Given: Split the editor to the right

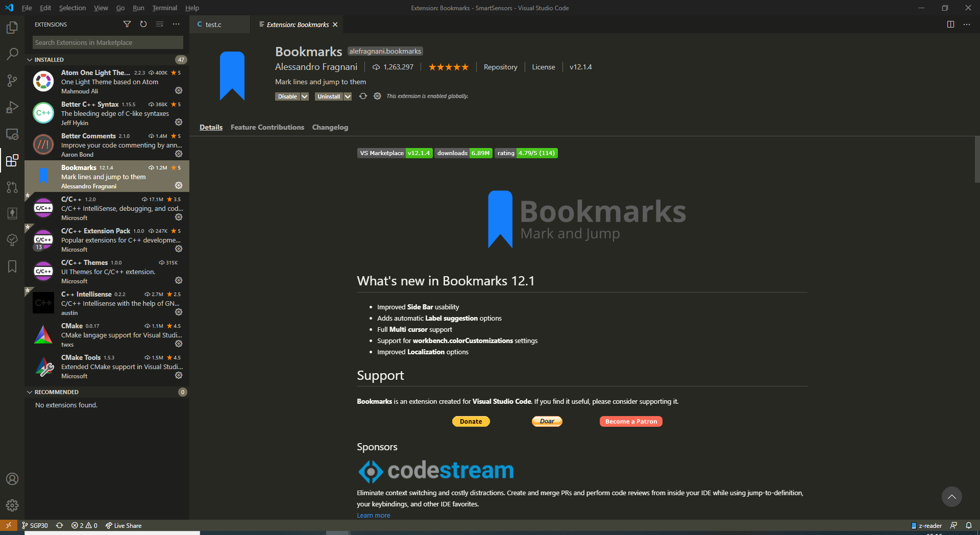Looking at the screenshot, I should click(950, 24).
